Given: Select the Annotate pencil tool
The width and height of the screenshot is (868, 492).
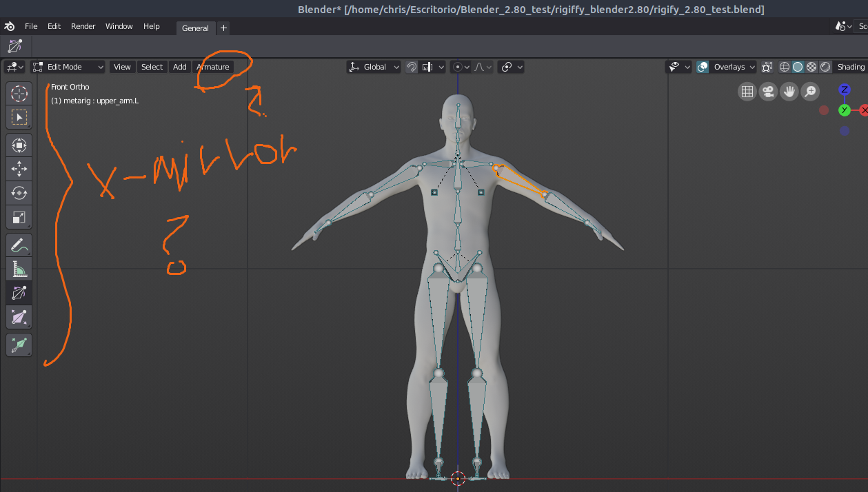Looking at the screenshot, I should point(19,245).
